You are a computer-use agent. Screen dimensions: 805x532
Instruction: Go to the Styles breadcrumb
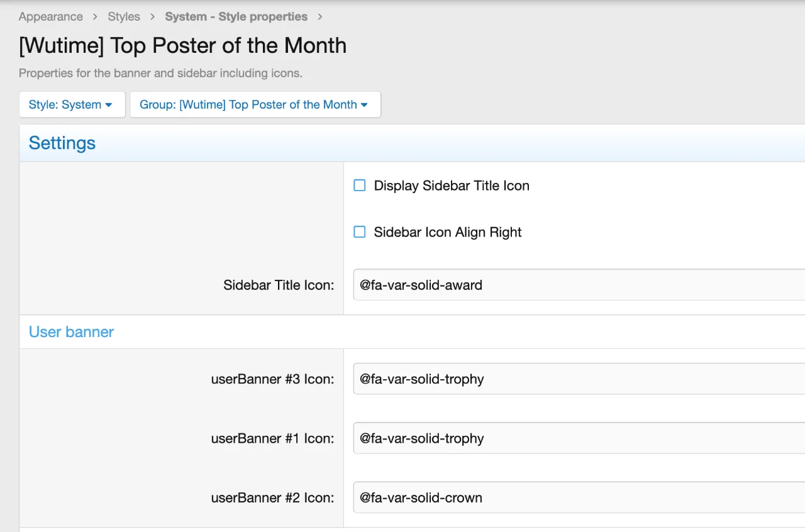point(124,17)
